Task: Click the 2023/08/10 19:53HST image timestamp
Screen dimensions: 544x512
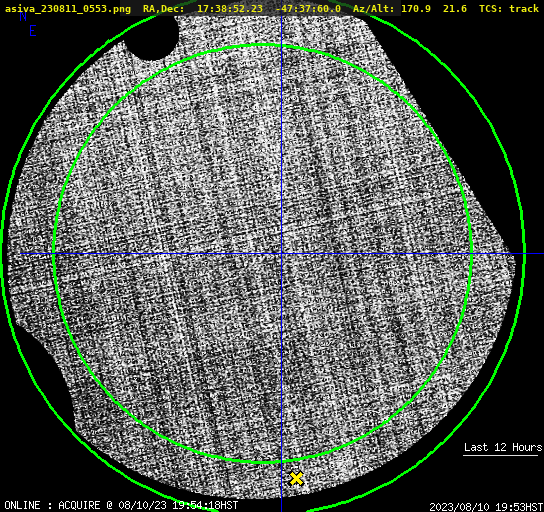Action: pos(486,507)
